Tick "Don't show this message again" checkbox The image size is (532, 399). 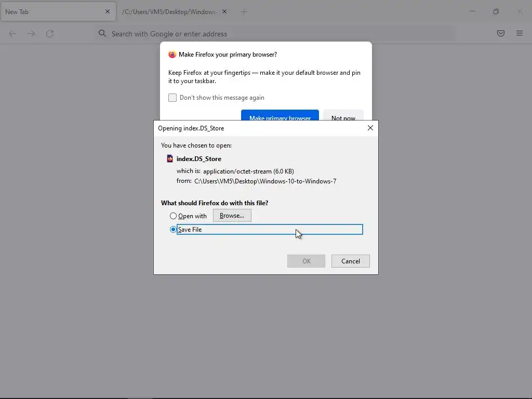pyautogui.click(x=172, y=98)
